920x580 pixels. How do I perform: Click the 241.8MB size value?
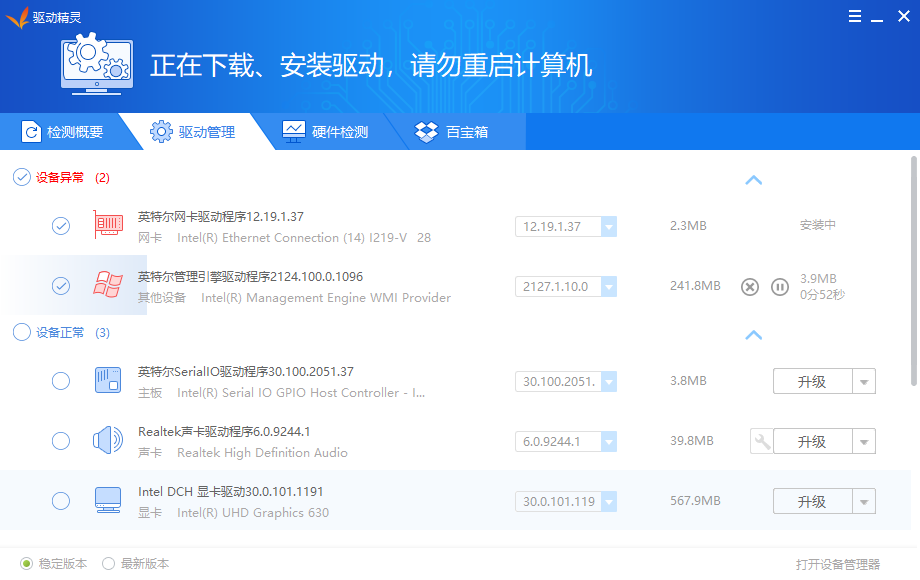695,286
